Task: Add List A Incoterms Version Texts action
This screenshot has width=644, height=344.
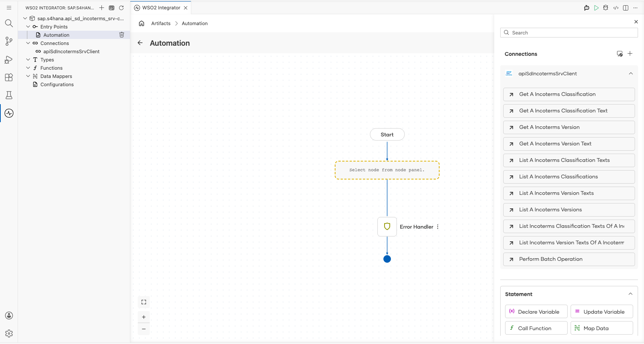Action: click(569, 193)
